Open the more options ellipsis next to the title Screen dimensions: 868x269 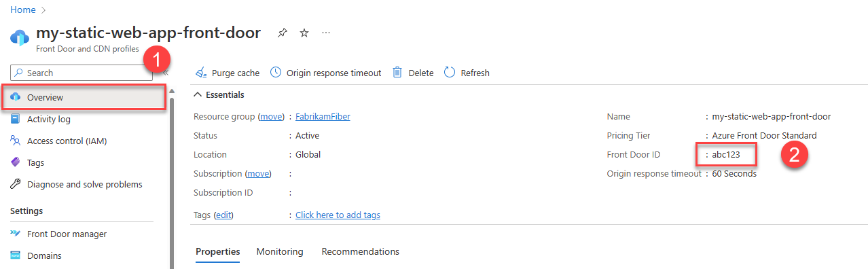pyautogui.click(x=326, y=33)
